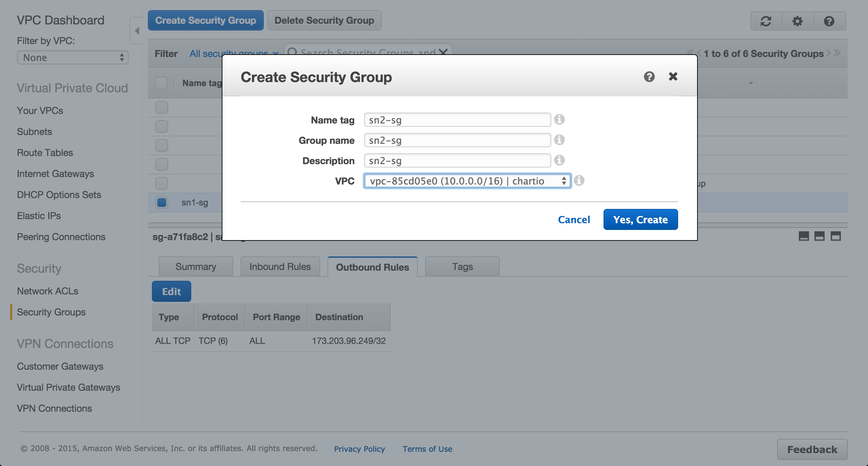This screenshot has height=466, width=868.
Task: Click info icon next to Group name field
Action: pos(559,140)
